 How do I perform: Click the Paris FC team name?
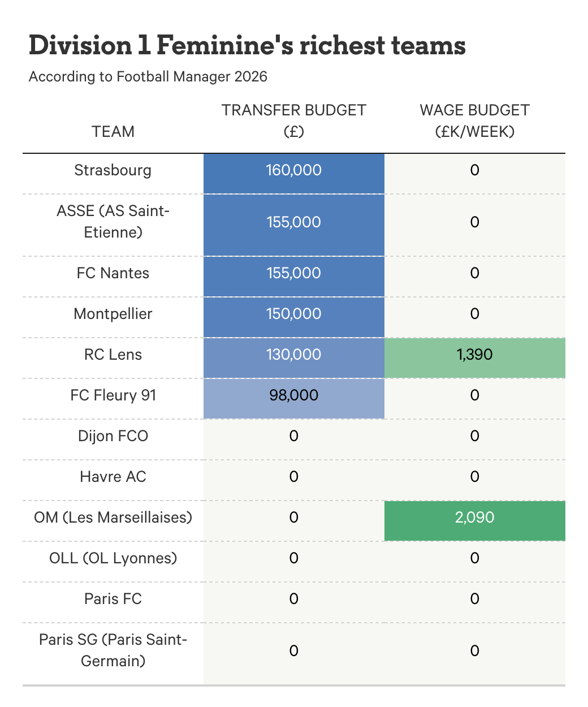click(x=113, y=599)
